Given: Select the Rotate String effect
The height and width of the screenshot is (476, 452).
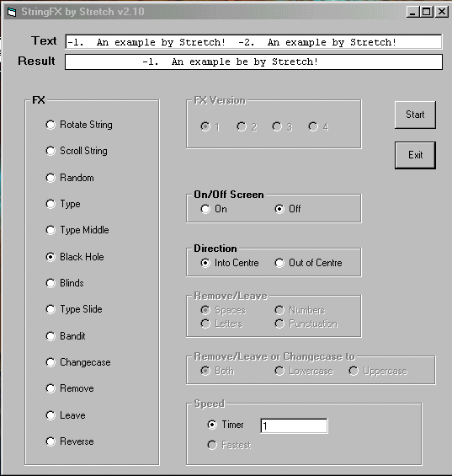Looking at the screenshot, I should tap(79, 125).
